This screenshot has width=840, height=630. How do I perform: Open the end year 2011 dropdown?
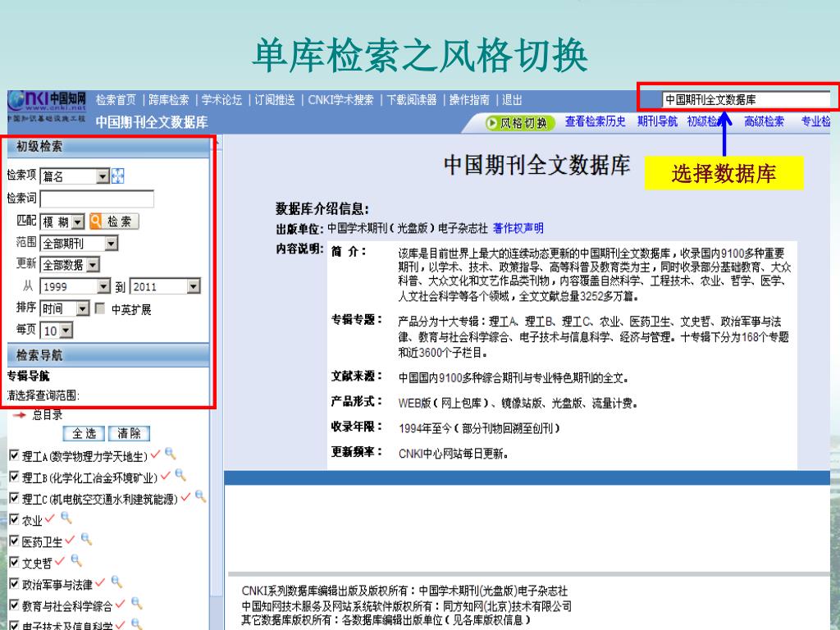coord(165,286)
